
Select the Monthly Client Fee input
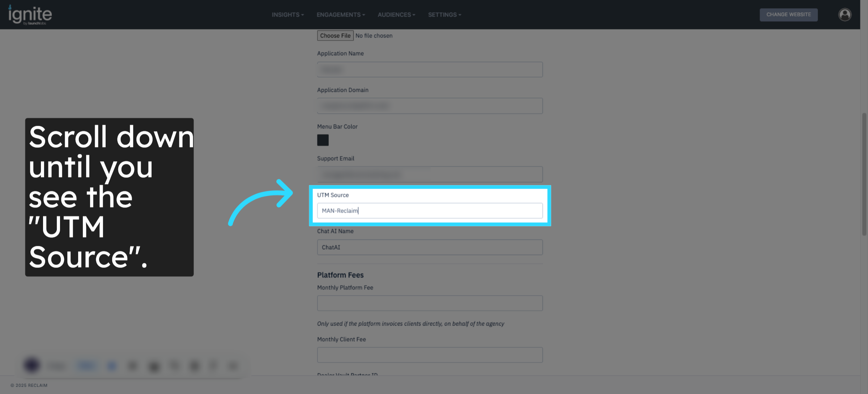click(430, 355)
